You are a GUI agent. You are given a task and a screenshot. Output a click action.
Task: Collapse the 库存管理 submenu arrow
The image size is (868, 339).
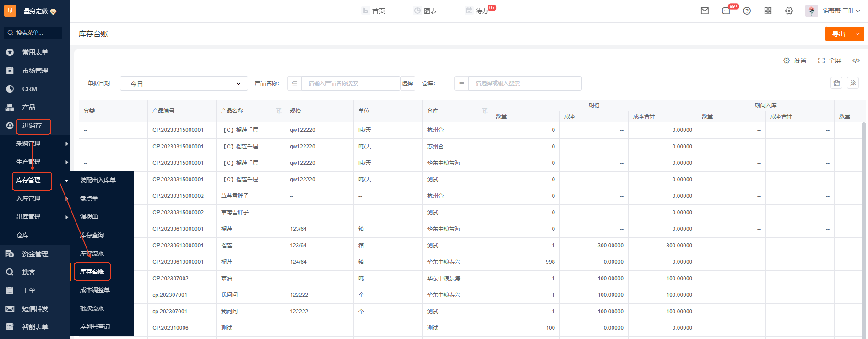67,180
